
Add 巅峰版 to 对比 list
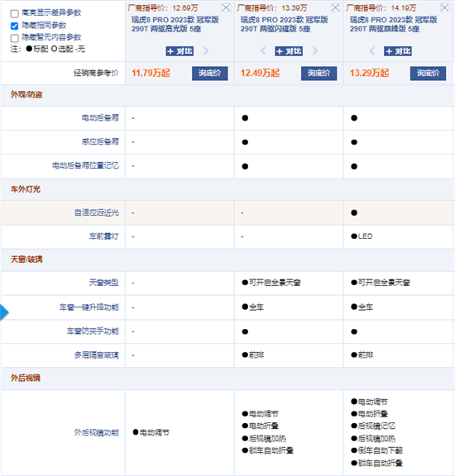tap(398, 51)
